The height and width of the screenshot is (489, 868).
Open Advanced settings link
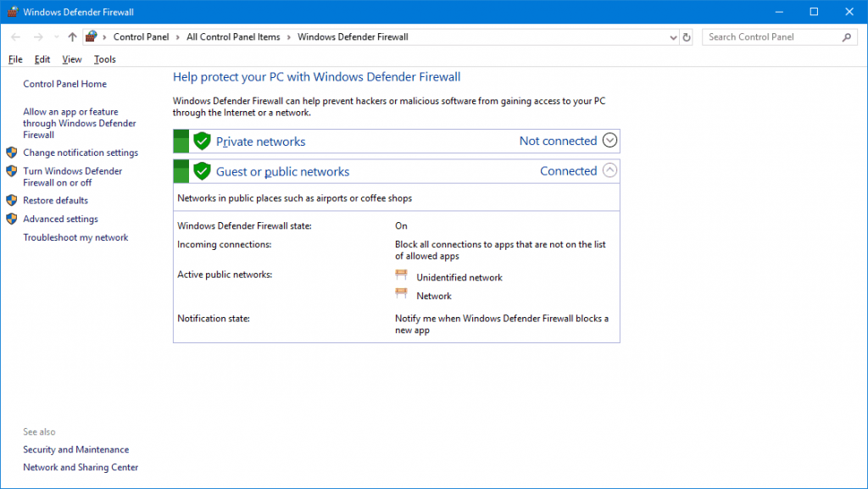click(60, 219)
